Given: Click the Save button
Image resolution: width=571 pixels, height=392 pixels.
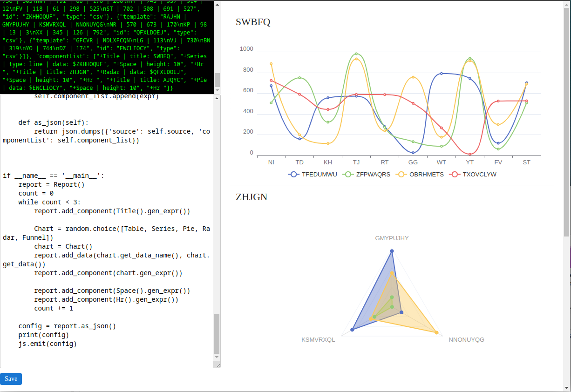Looking at the screenshot, I should pyautogui.click(x=11, y=379).
